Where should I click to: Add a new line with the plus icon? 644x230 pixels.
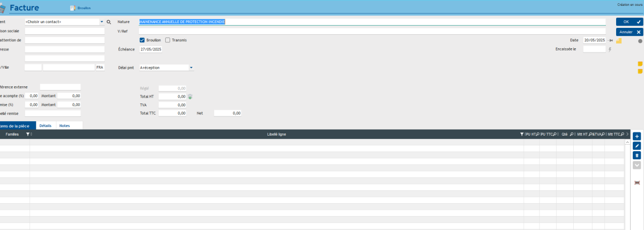(x=637, y=137)
